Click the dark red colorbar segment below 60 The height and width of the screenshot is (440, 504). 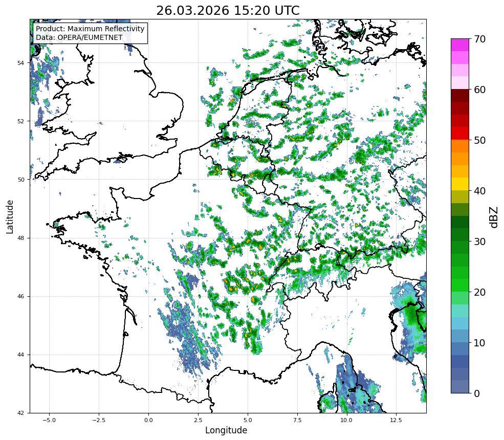460,96
